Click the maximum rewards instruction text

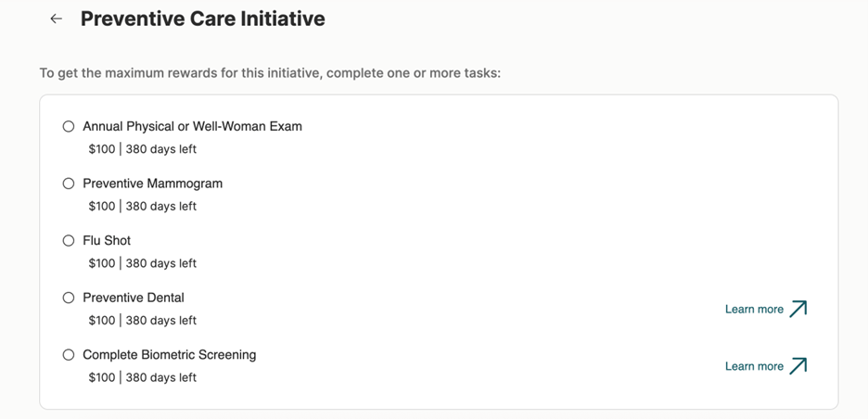pos(270,73)
